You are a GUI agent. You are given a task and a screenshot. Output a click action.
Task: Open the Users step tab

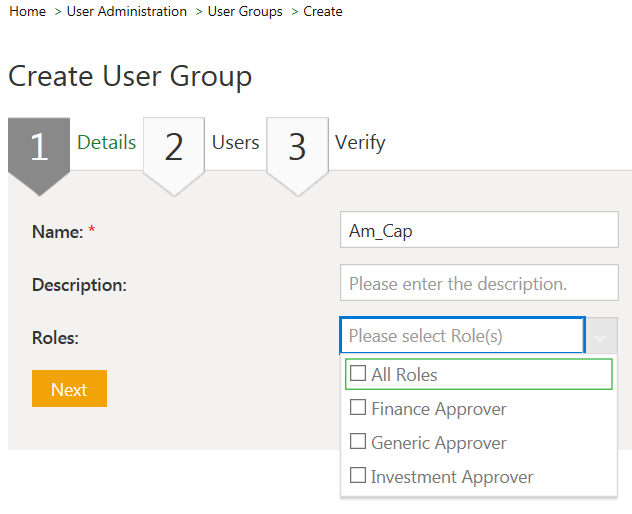(x=235, y=142)
